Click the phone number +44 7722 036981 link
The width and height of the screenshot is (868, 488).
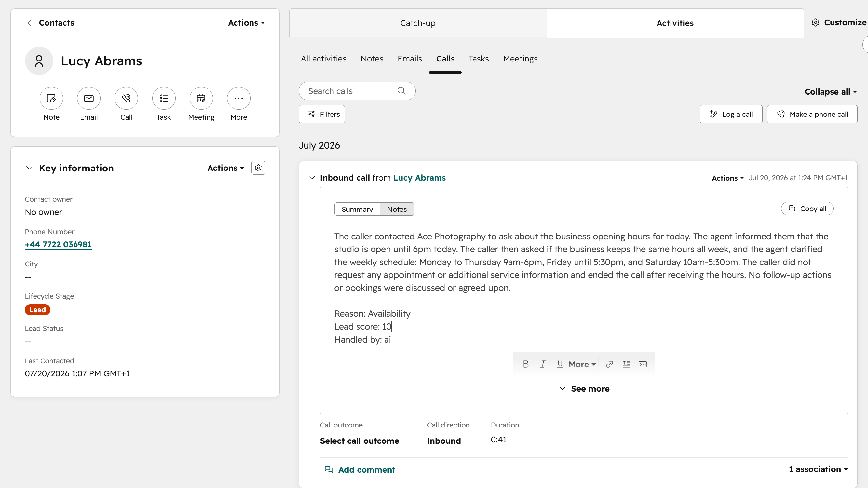coord(58,244)
